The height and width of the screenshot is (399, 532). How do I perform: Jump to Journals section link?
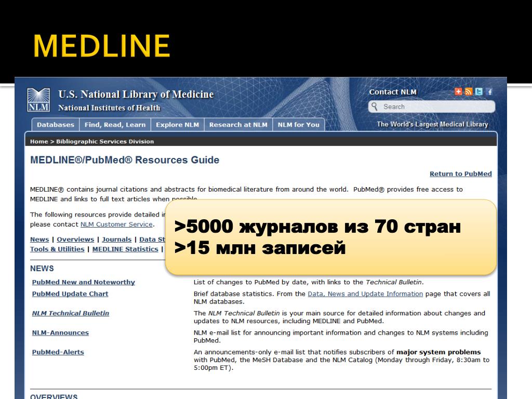116,239
